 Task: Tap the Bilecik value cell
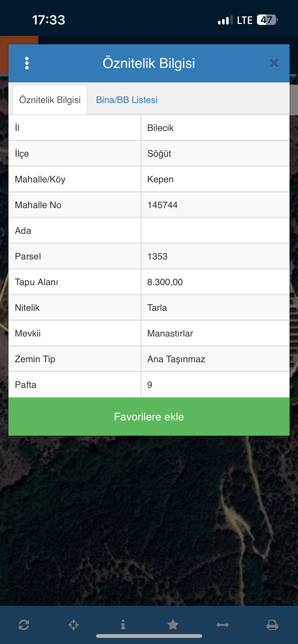(x=160, y=128)
